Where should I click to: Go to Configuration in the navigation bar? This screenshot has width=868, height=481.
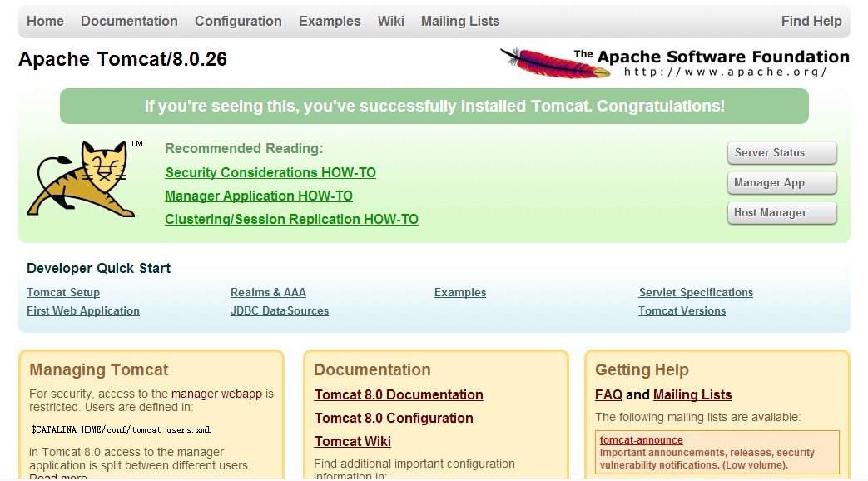tap(238, 21)
